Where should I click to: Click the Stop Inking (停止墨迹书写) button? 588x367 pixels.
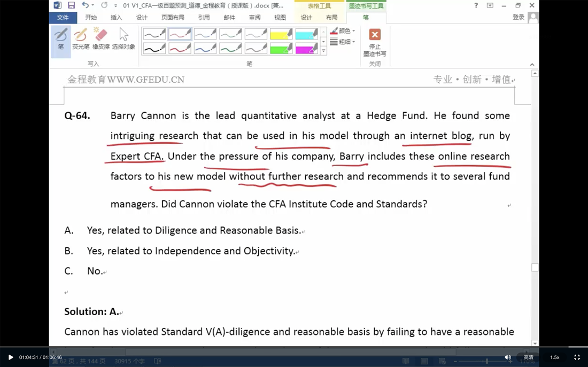(375, 42)
